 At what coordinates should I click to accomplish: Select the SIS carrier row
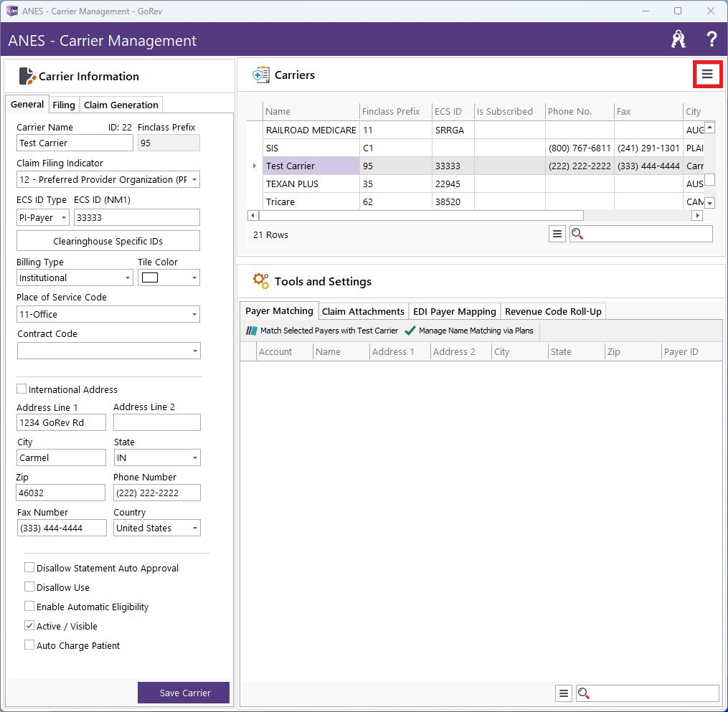pos(476,148)
